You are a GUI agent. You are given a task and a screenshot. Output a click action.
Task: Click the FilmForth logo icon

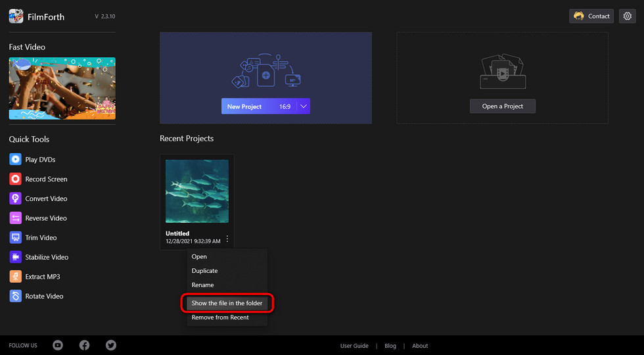pos(16,16)
